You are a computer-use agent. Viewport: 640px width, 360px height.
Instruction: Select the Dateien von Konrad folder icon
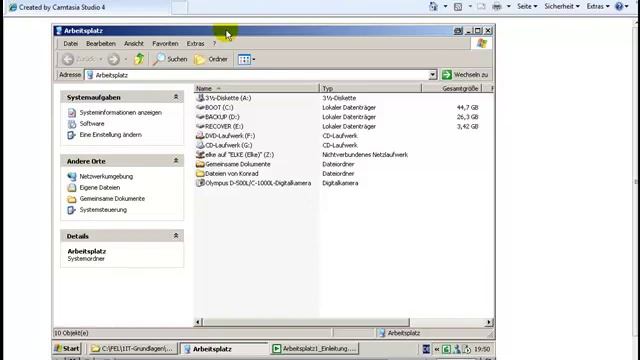(200, 173)
